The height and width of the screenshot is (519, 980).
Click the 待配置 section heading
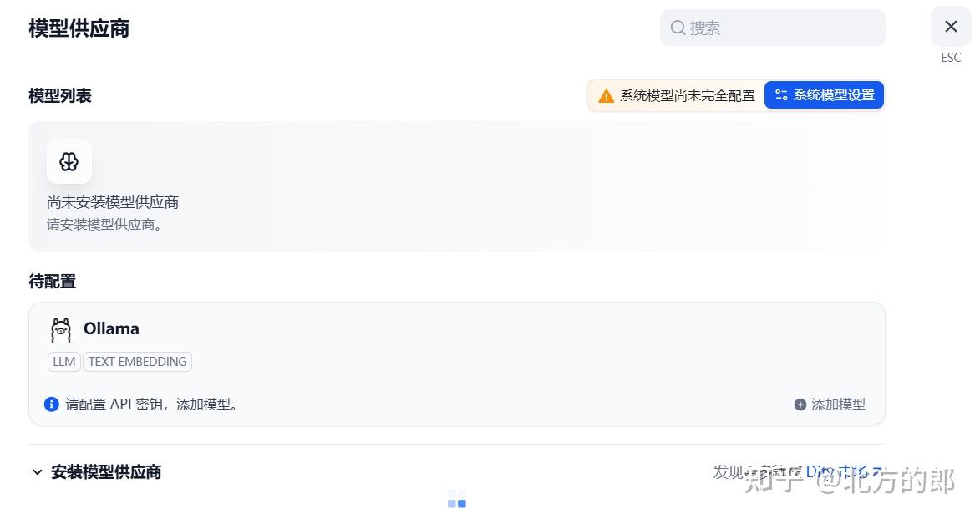(51, 282)
